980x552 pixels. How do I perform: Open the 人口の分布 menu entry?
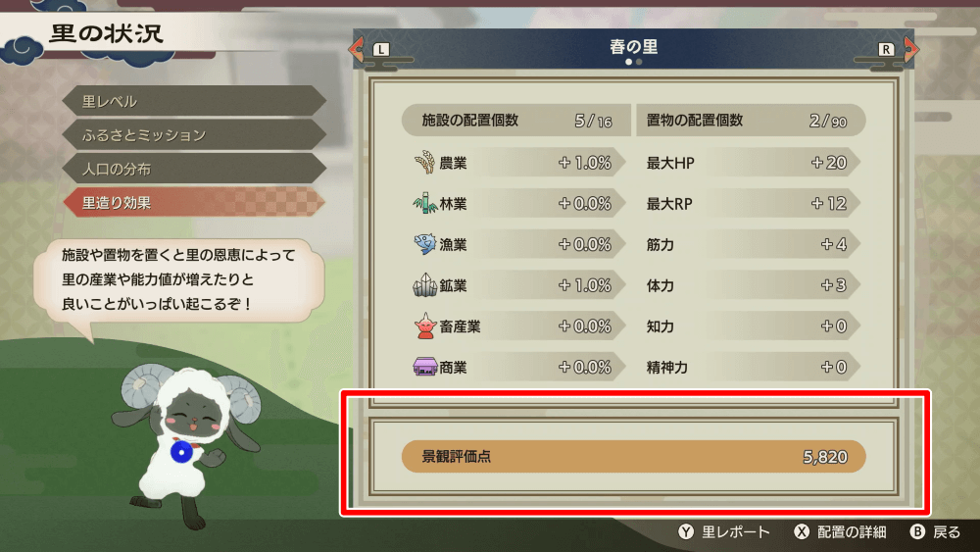click(x=194, y=169)
